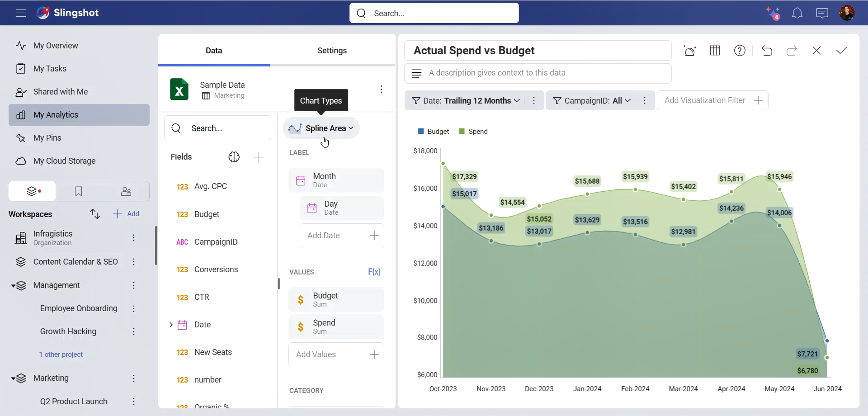Click the visualization AI insights icon
Image resolution: width=868 pixels, height=416 pixels.
690,51
